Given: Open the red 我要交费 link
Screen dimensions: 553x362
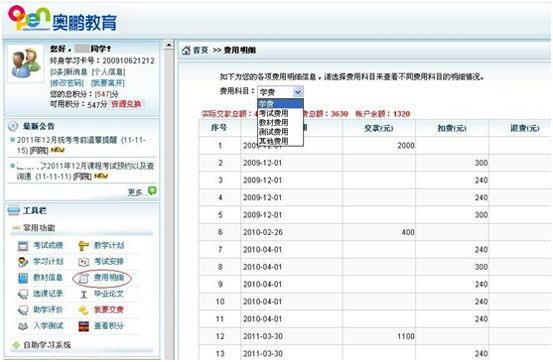Looking at the screenshot, I should click(109, 310).
